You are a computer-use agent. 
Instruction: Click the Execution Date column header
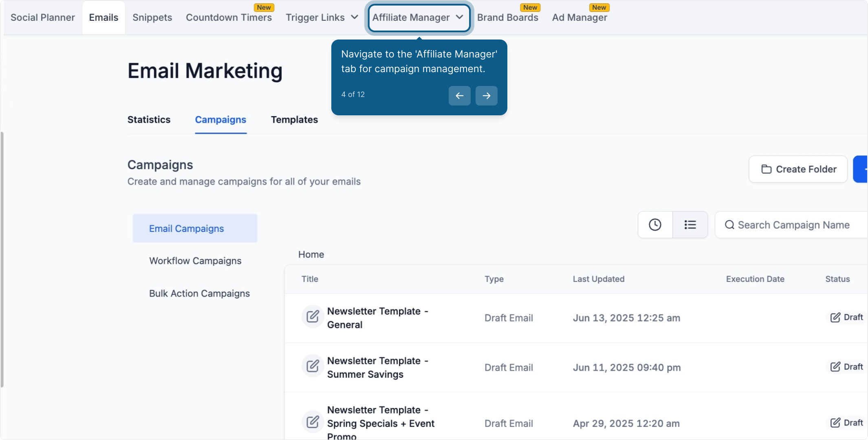755,279
